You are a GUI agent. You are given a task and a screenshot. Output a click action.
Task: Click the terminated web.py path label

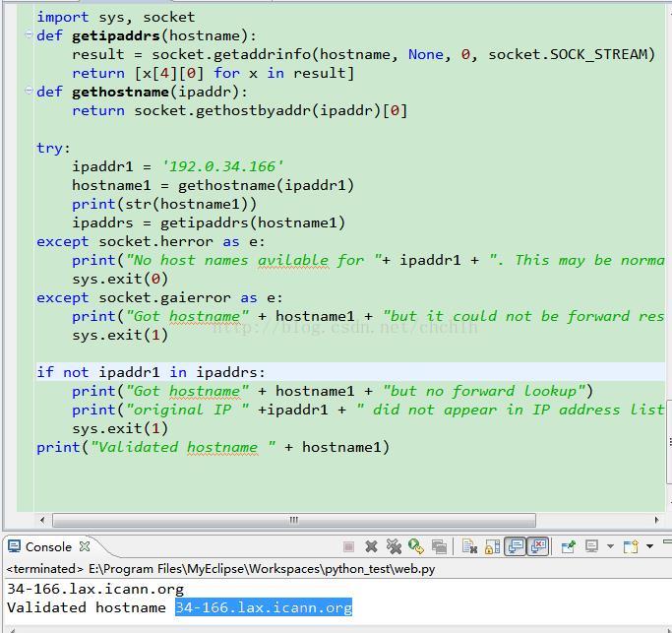(x=220, y=569)
